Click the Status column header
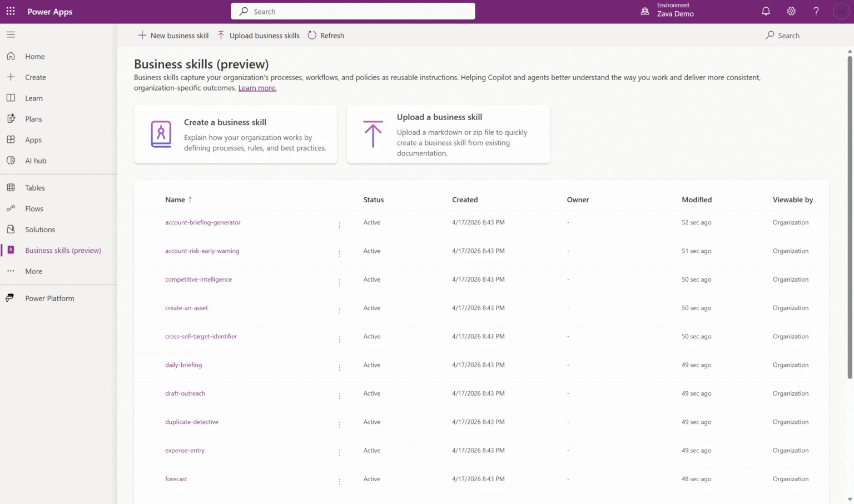 click(x=374, y=199)
